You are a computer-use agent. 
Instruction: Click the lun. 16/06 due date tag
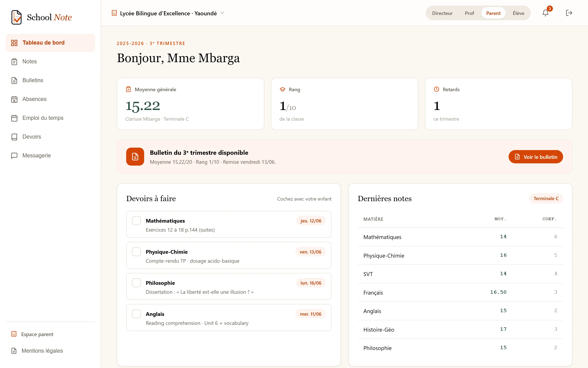[311, 283]
